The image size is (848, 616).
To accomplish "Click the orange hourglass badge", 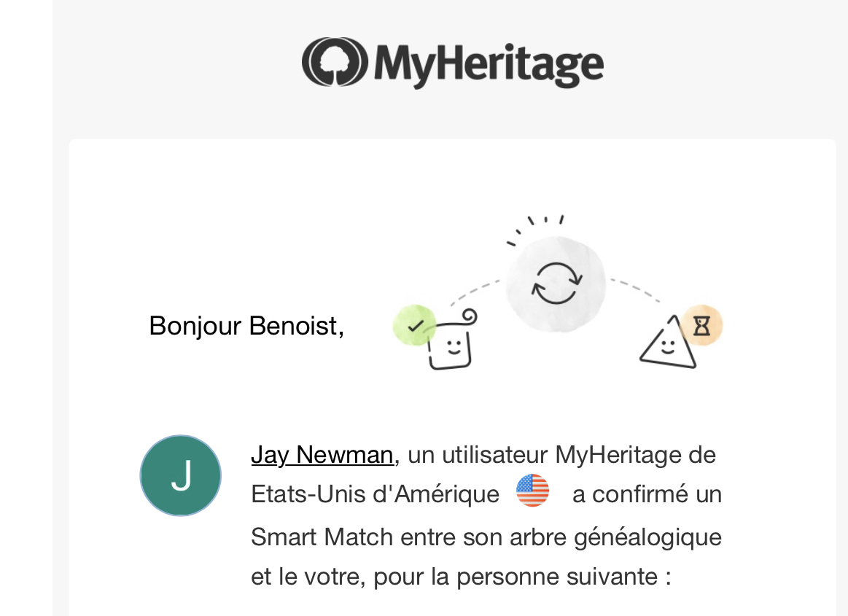I will tap(701, 325).
